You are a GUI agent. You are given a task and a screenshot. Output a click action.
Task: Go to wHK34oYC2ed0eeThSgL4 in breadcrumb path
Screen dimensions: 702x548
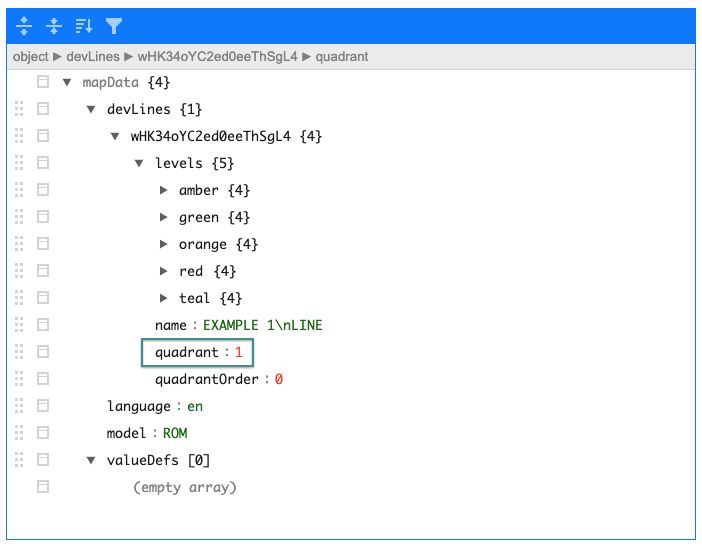[x=217, y=56]
